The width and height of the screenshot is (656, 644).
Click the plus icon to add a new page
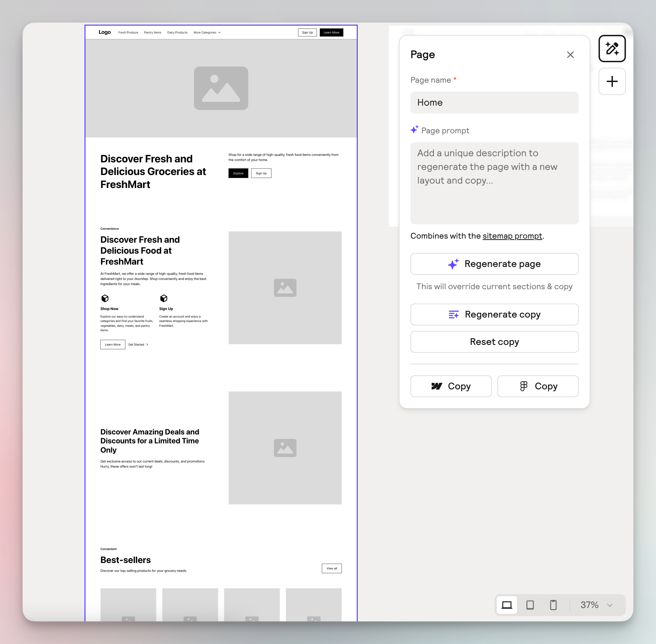(x=612, y=81)
